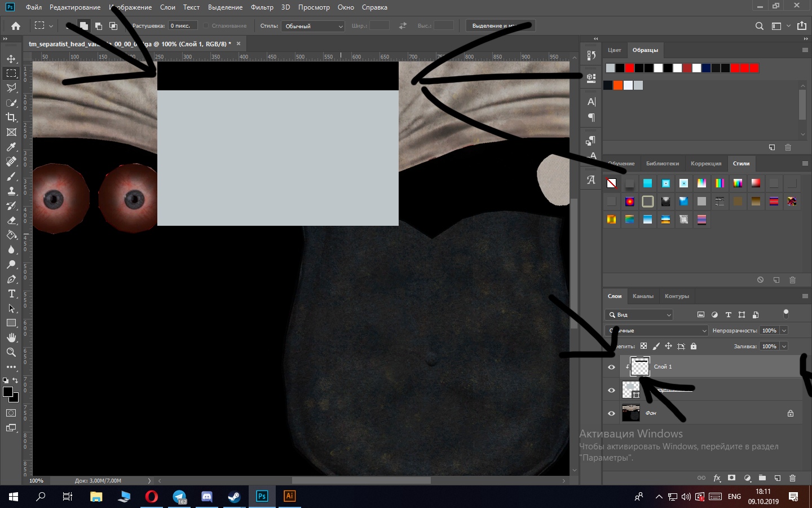The image size is (812, 508).
Task: Select the Clone Stamp tool
Action: [x=11, y=191]
